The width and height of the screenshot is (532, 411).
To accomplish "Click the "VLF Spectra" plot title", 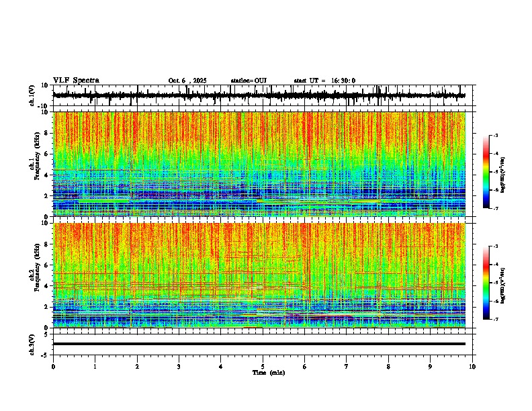I will click(x=76, y=81).
